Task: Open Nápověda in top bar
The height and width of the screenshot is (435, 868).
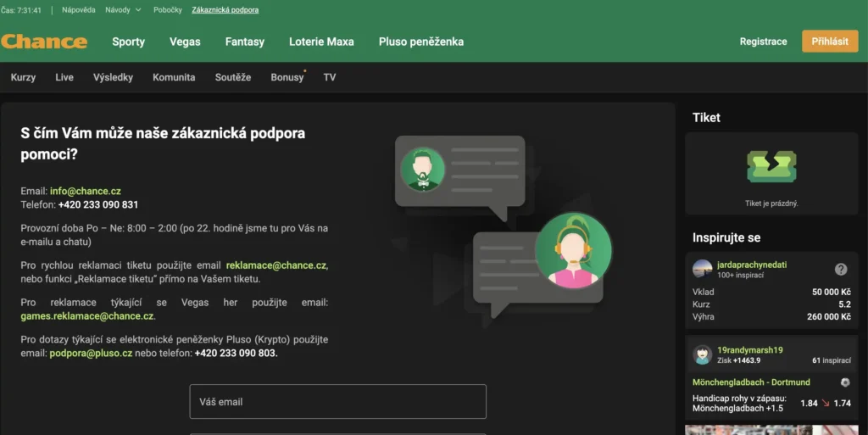Action: click(79, 10)
